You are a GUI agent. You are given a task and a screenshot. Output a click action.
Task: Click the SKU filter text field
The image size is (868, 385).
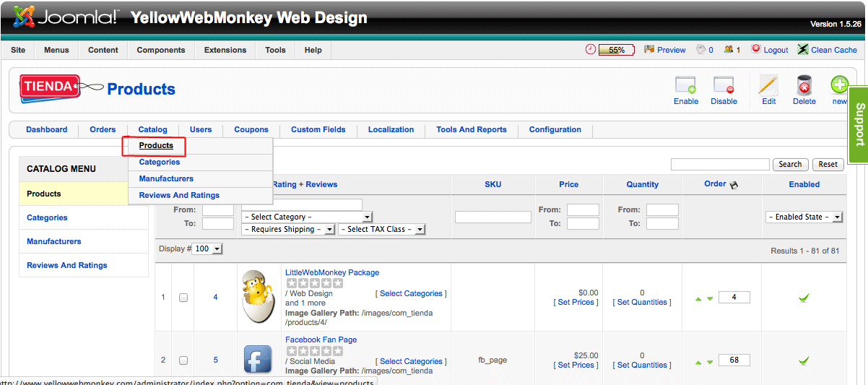(x=492, y=217)
